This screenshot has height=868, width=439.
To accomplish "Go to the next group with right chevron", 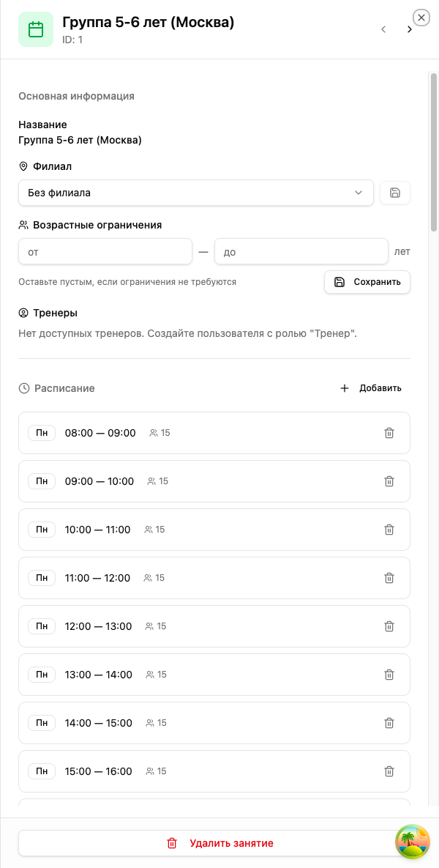I will pos(409,29).
